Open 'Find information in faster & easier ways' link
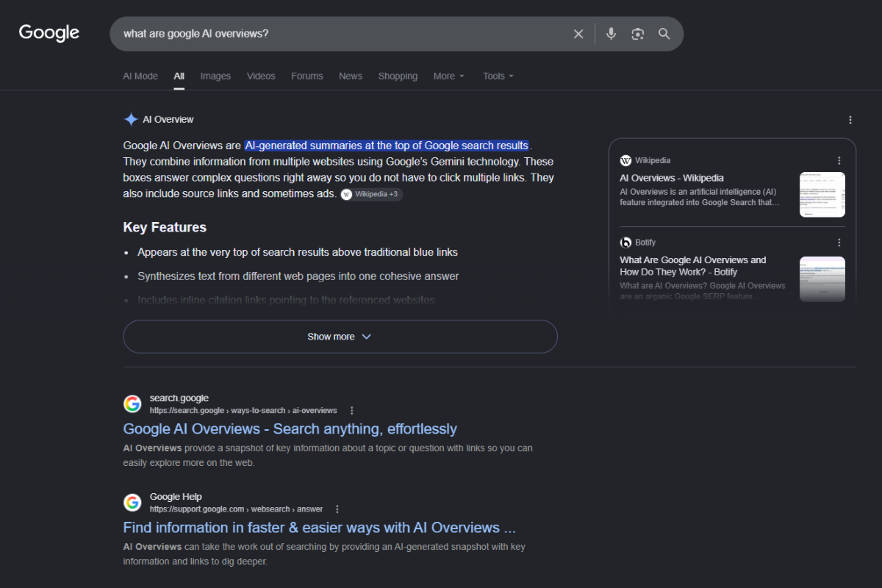Screen dimensions: 882x588 click(x=320, y=528)
